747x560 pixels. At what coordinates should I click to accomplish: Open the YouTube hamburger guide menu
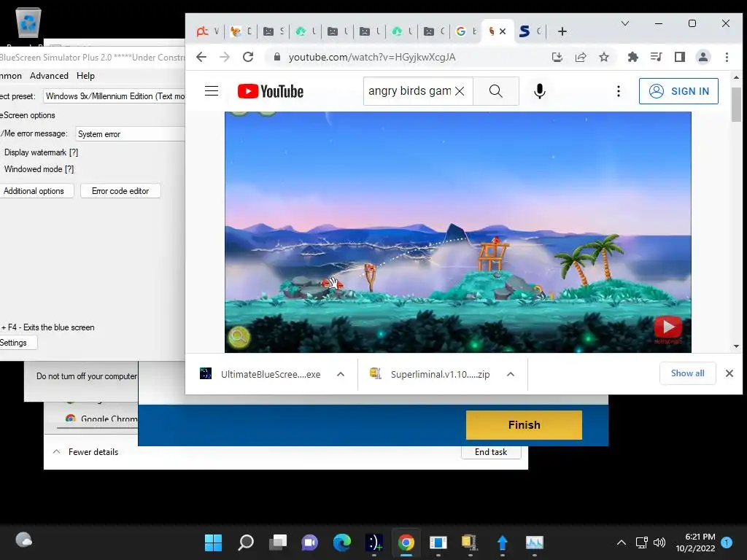(x=212, y=91)
